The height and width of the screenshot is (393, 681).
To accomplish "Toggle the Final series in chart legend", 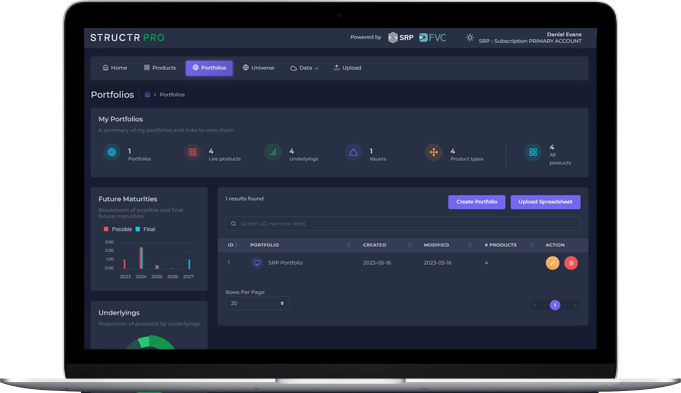I will [145, 229].
